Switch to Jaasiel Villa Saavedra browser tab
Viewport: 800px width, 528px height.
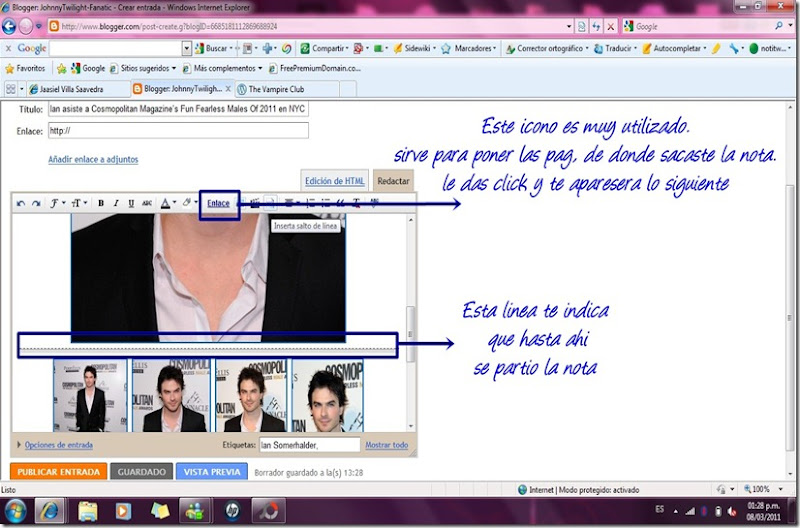click(x=77, y=89)
